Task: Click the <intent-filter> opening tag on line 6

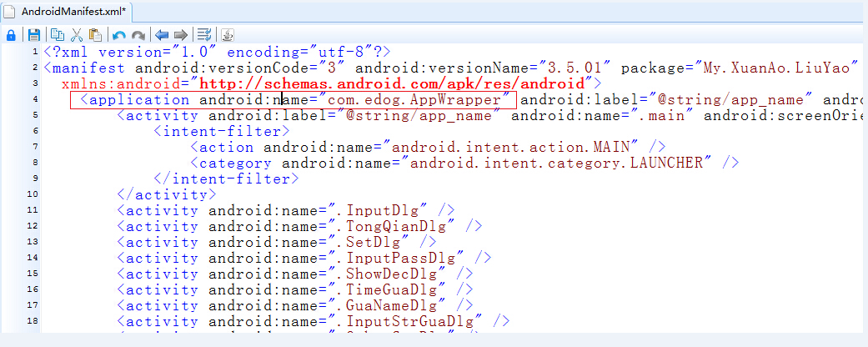Action: coord(222,131)
